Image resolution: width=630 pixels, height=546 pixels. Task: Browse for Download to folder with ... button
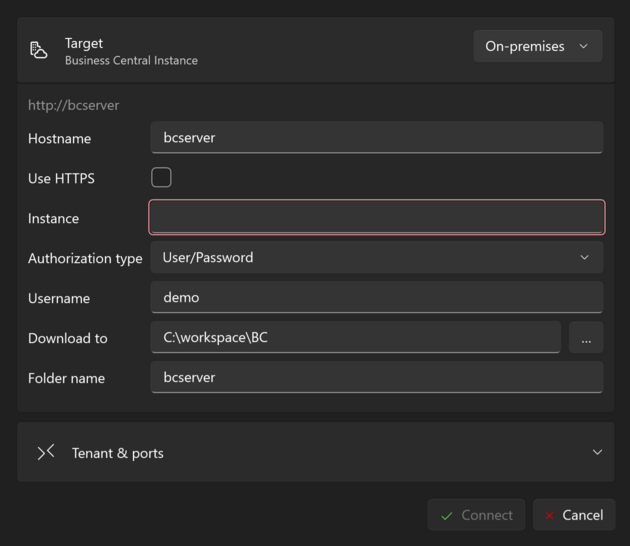click(x=586, y=337)
